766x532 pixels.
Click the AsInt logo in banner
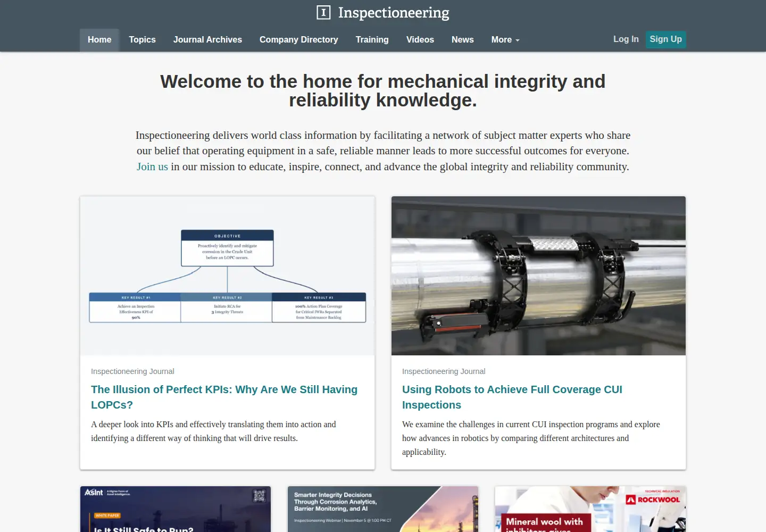point(94,493)
